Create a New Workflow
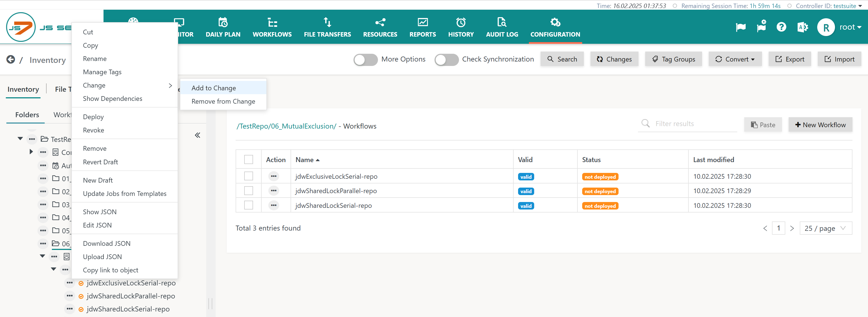Image resolution: width=868 pixels, height=317 pixels. [820, 125]
